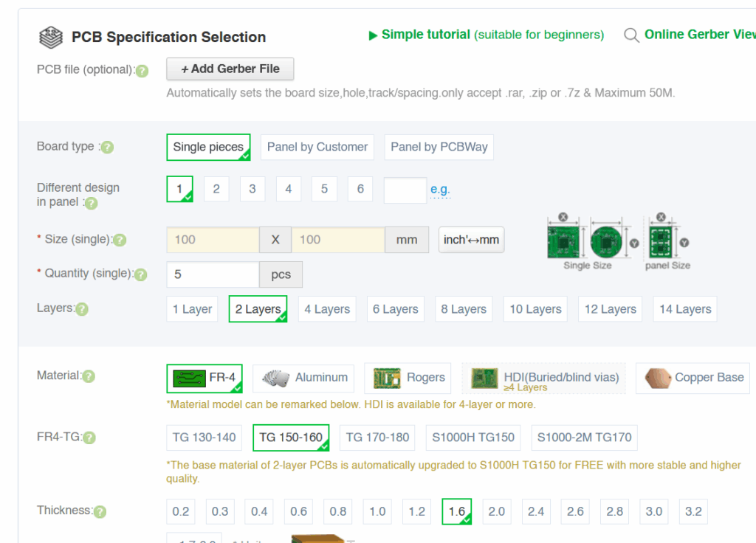Select 2 Layers option

[x=258, y=309]
